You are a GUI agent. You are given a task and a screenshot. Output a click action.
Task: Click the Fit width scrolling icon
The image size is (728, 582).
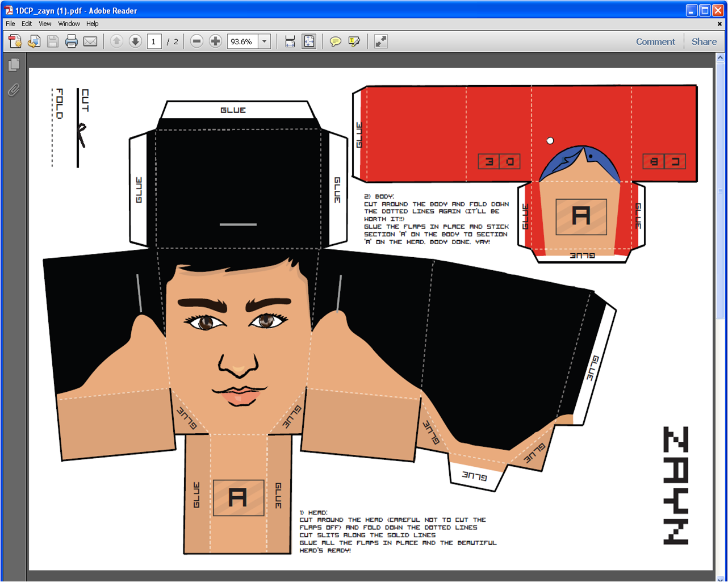pos(290,41)
